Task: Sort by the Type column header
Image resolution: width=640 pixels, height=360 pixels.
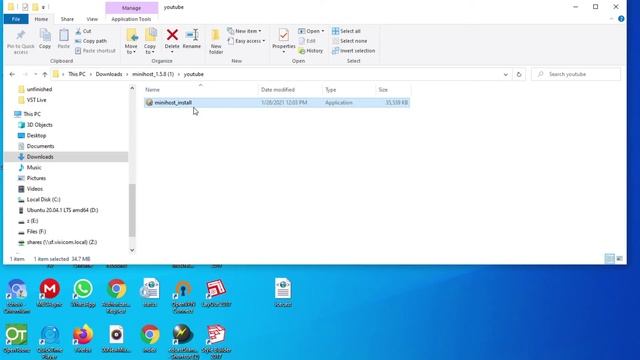Action: pos(349,89)
